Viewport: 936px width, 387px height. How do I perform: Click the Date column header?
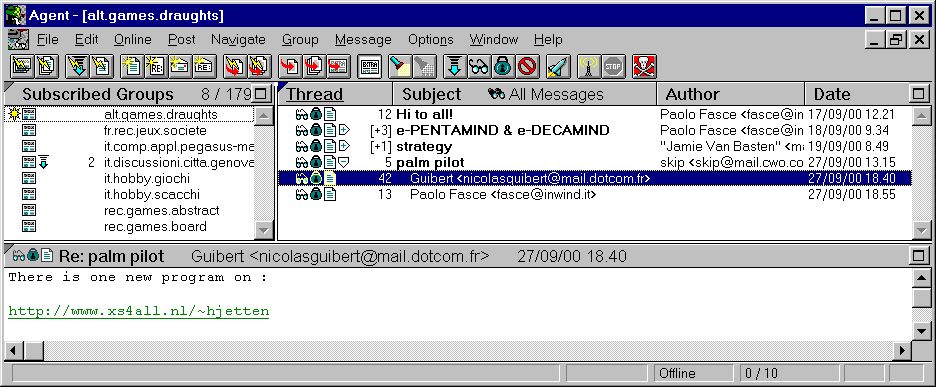(857, 94)
